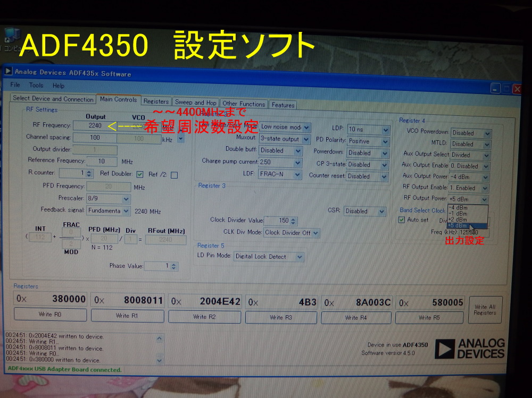Open the Aux Output Power dropdown
This screenshot has height=398, width=532.
click(486, 177)
